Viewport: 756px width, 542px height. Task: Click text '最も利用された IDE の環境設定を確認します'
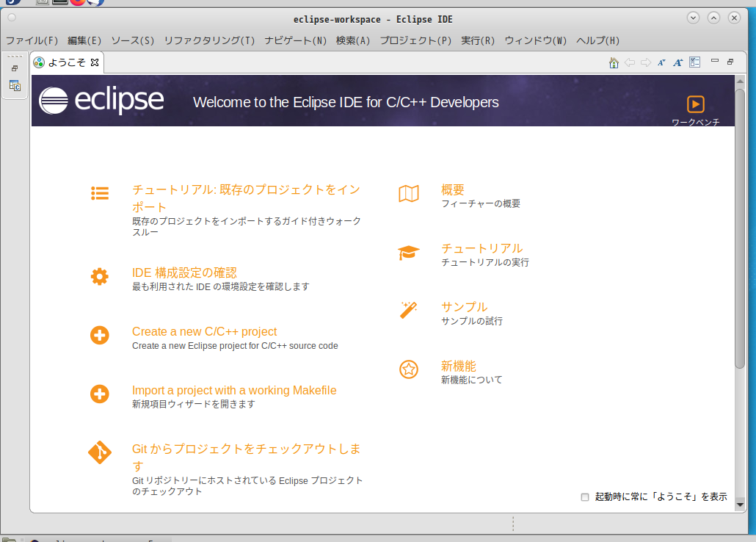tap(221, 286)
